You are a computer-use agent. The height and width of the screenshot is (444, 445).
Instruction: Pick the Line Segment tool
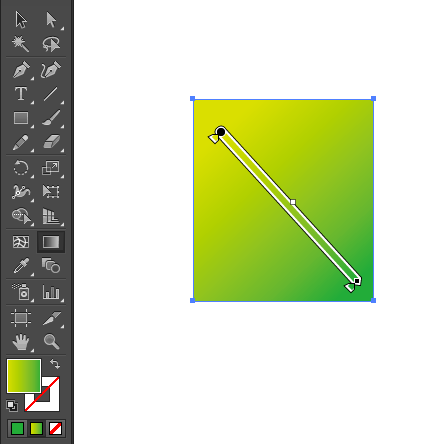click(51, 94)
